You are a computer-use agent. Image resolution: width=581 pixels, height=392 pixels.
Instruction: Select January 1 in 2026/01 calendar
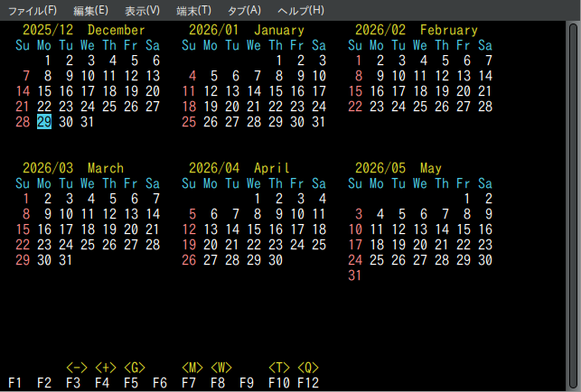279,61
